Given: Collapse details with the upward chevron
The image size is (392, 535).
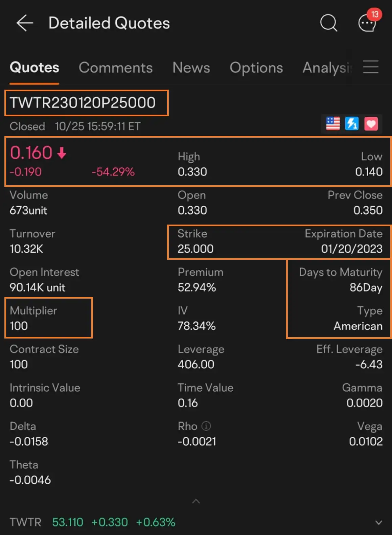Looking at the screenshot, I should [196, 501].
